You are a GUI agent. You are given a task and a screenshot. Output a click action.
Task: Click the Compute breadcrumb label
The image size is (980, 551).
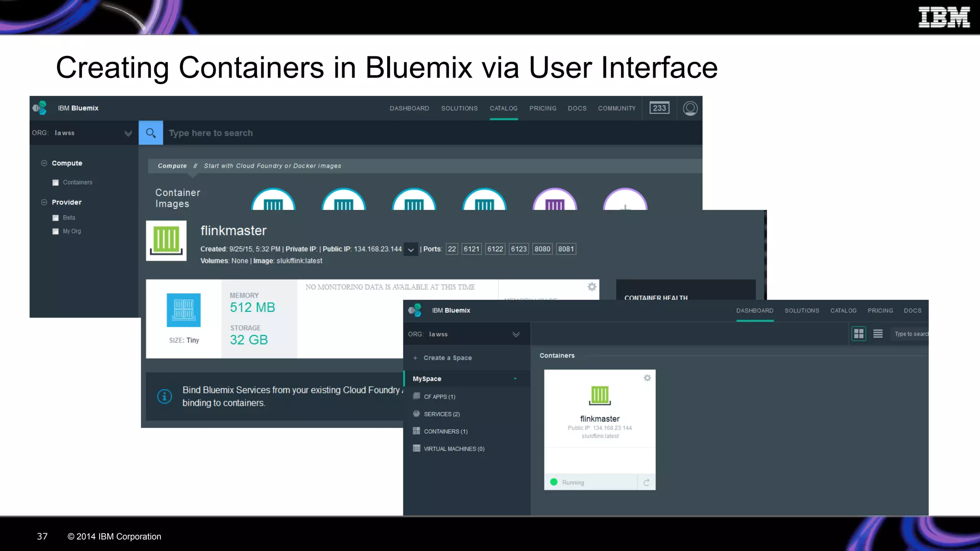pyautogui.click(x=172, y=166)
